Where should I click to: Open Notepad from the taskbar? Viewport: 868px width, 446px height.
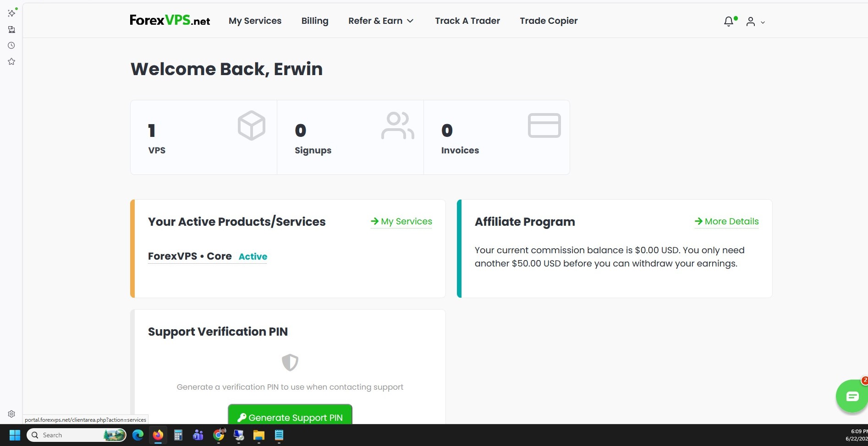279,435
